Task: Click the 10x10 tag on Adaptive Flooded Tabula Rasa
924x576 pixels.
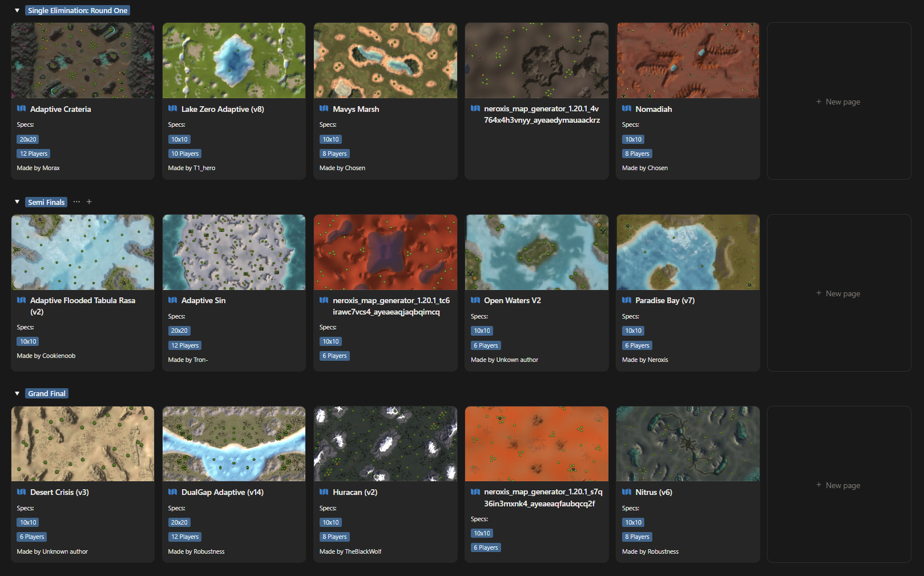Action: pyautogui.click(x=28, y=341)
